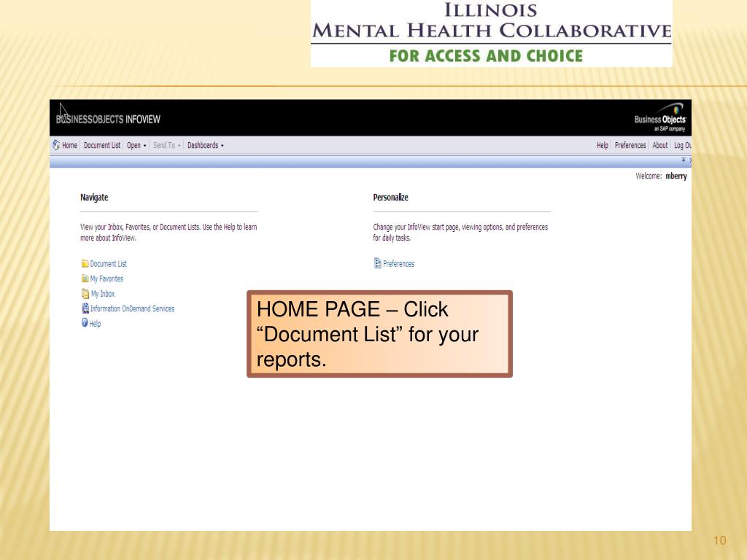Viewport: 747px width, 560px height.
Task: Open the My Inbox link
Action: coord(103,294)
